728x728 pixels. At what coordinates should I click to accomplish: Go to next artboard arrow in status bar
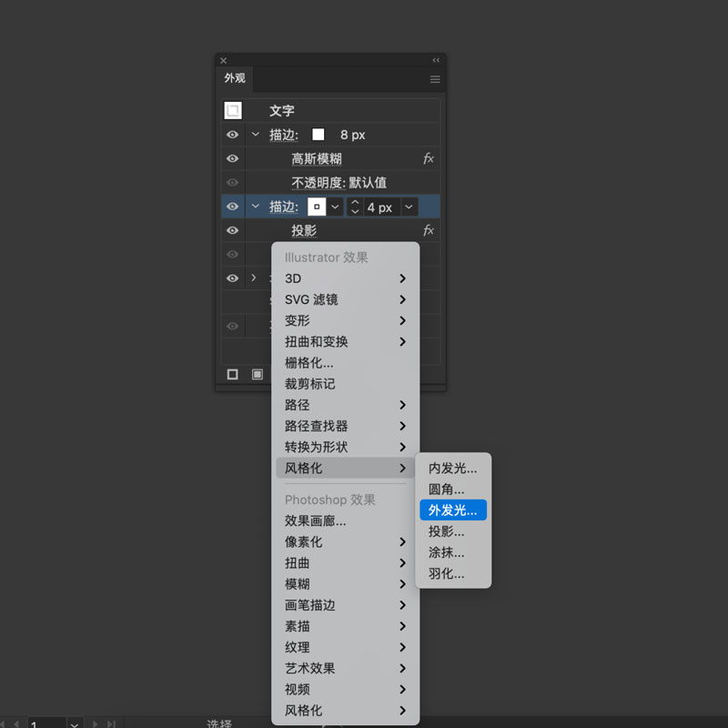click(x=95, y=723)
